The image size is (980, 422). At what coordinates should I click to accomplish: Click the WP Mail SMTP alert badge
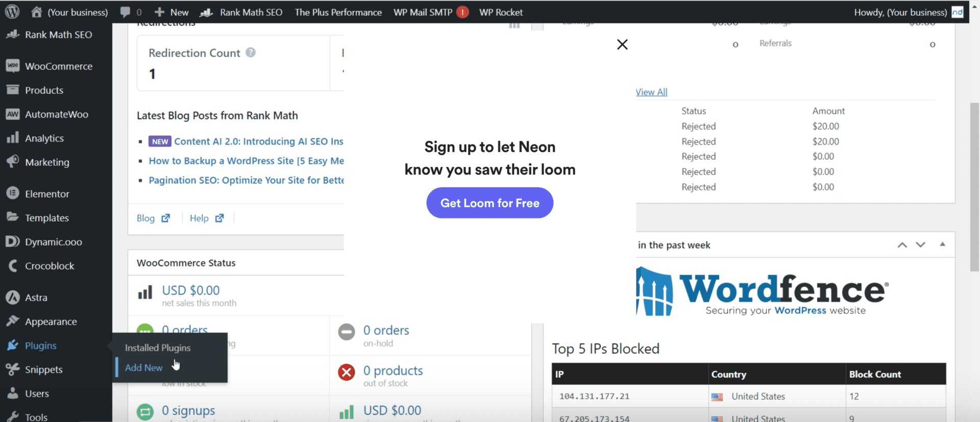462,12
